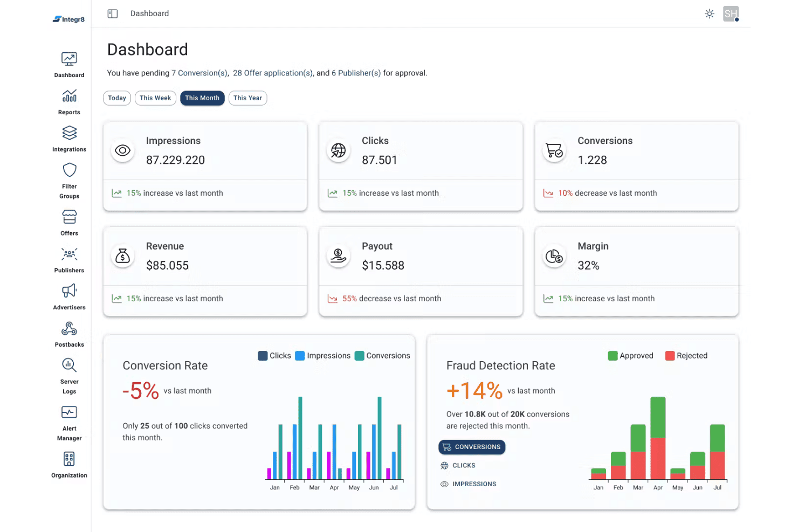Toggle the Impressions series in chart legend
The height and width of the screenshot is (532, 798).
(x=323, y=356)
